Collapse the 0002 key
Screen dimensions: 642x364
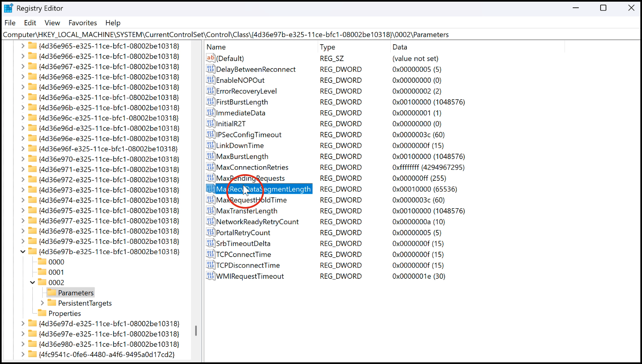click(x=33, y=282)
